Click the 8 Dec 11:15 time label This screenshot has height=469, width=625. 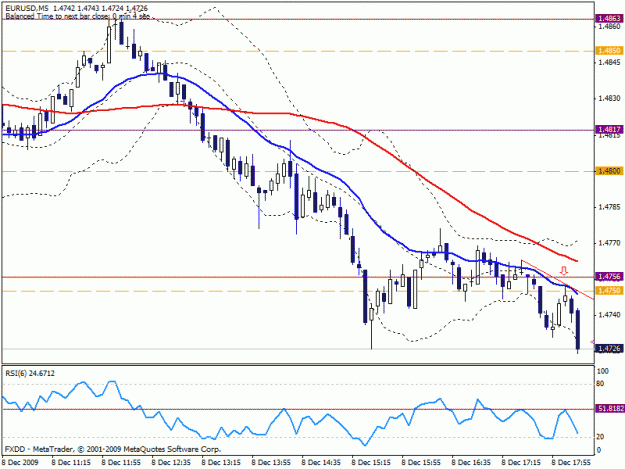(x=71, y=463)
